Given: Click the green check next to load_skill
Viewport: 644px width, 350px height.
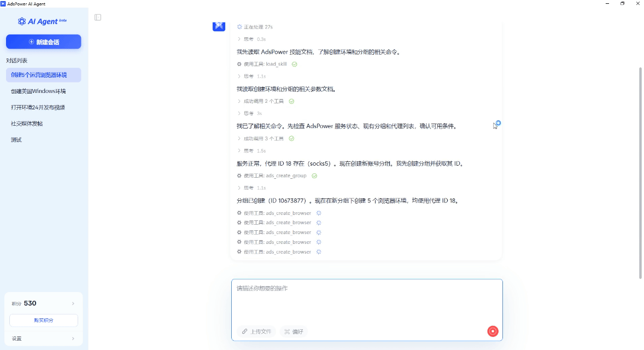Looking at the screenshot, I should 295,64.
